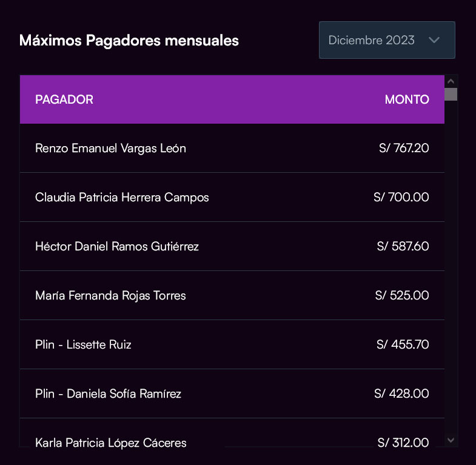Click the S/ 587.60 amount
Image resolution: width=476 pixels, height=465 pixels.
(403, 246)
